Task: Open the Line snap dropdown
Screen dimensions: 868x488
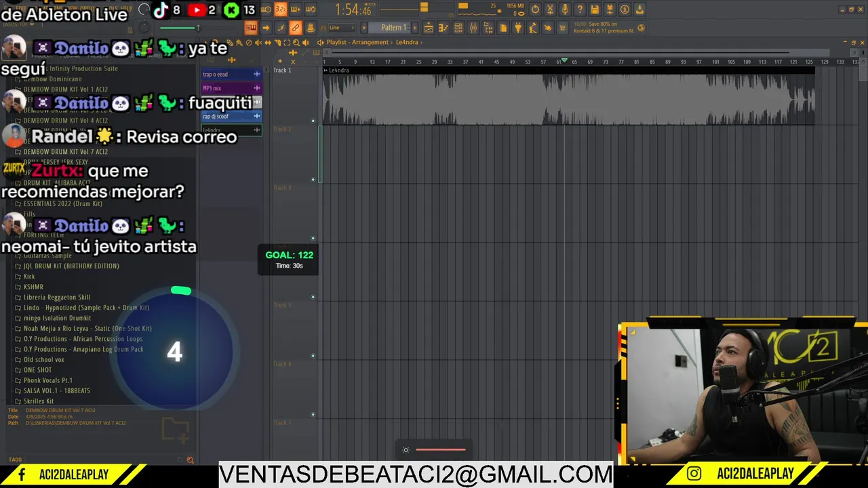Action: [x=342, y=28]
